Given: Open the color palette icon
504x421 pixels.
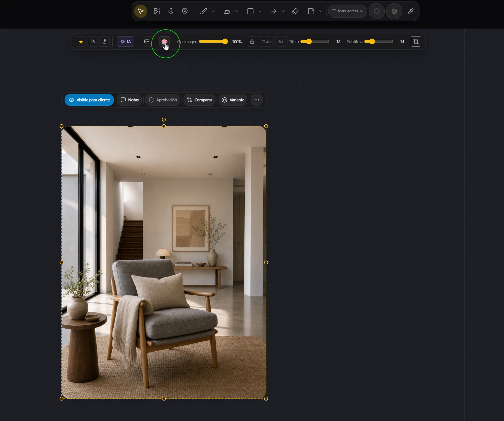Looking at the screenshot, I should pyautogui.click(x=164, y=42).
